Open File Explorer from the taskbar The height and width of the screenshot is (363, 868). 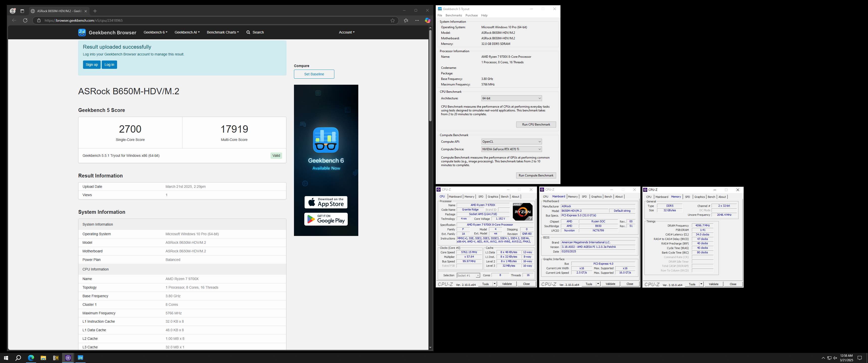tap(43, 358)
